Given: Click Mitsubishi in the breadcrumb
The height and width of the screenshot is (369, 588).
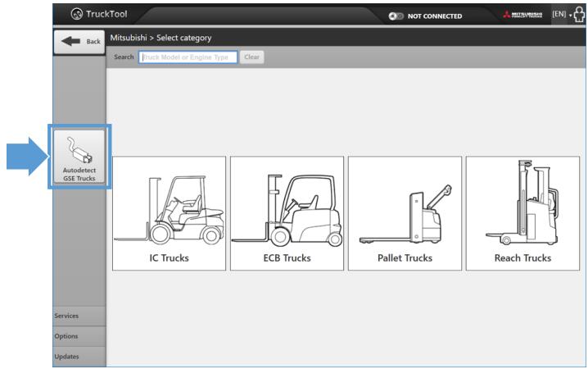Looking at the screenshot, I should point(129,38).
